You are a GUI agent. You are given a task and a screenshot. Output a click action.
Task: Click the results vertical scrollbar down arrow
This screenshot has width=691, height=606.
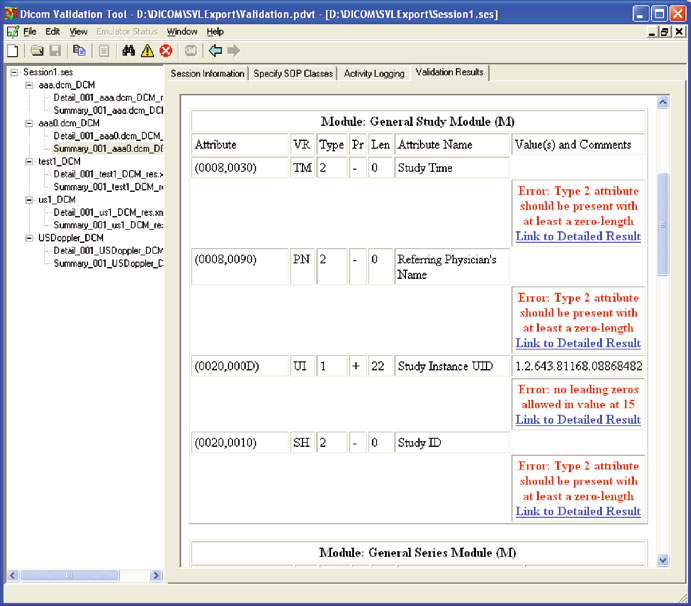[663, 561]
